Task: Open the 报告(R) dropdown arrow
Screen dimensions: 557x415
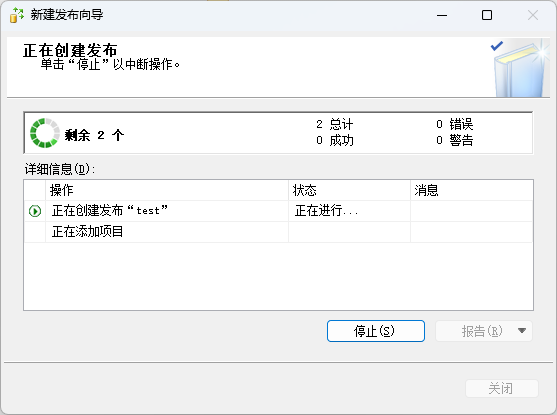Action: 521,331
